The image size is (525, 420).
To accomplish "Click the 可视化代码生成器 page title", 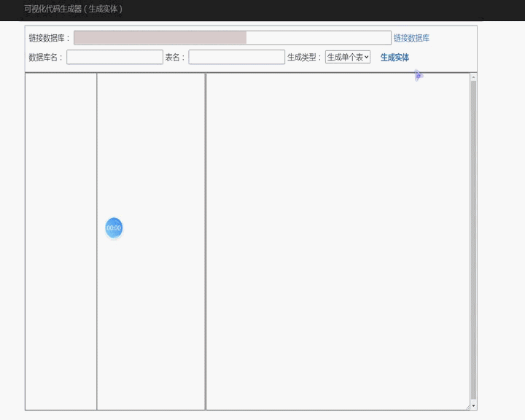I will point(73,9).
